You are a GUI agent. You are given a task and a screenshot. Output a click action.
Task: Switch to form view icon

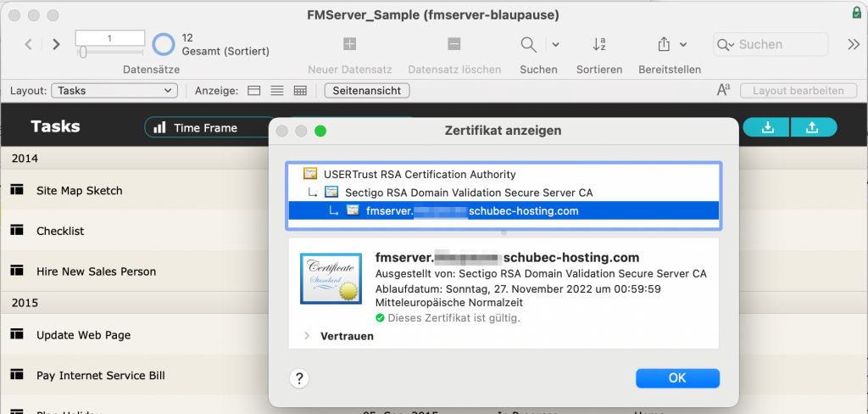[x=254, y=91]
